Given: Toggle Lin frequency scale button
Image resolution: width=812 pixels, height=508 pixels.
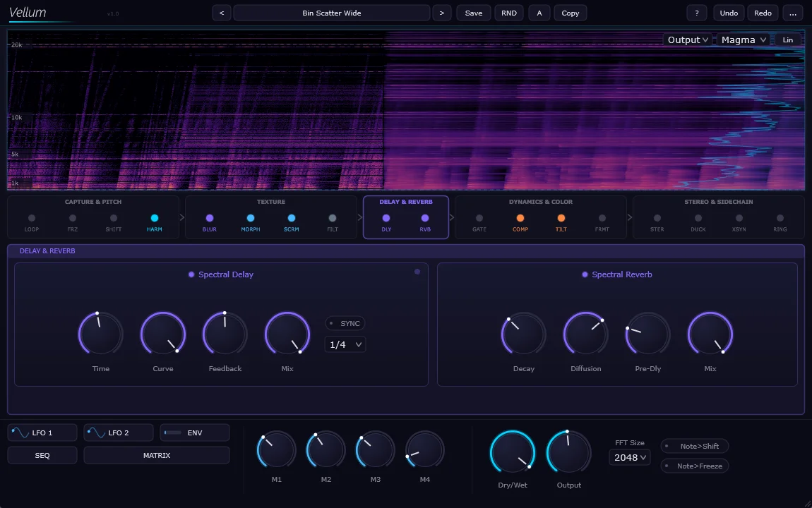Looking at the screenshot, I should click(788, 40).
